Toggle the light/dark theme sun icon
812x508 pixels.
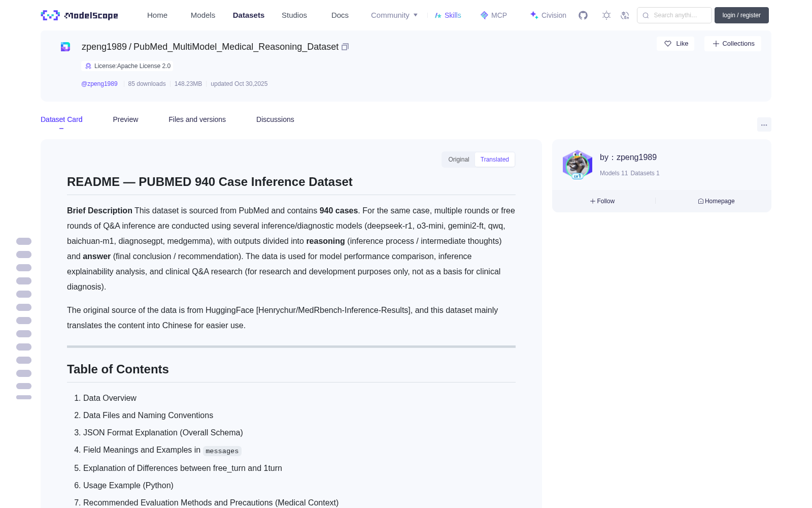tap(606, 15)
